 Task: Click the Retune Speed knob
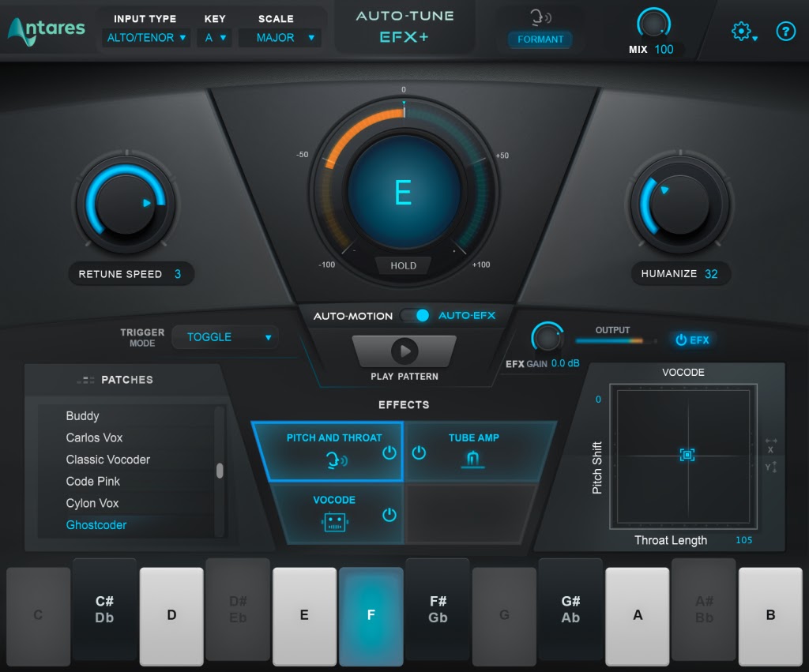pyautogui.click(x=126, y=205)
